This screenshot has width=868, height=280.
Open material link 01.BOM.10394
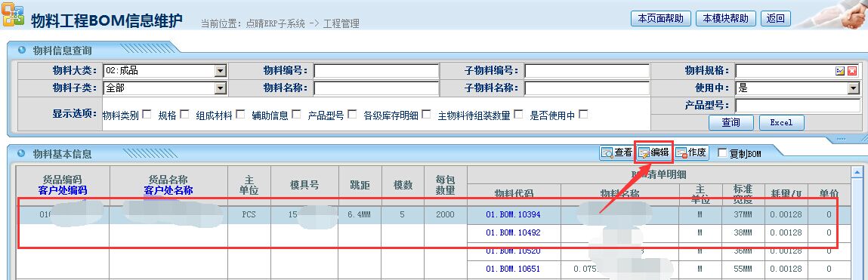(513, 214)
